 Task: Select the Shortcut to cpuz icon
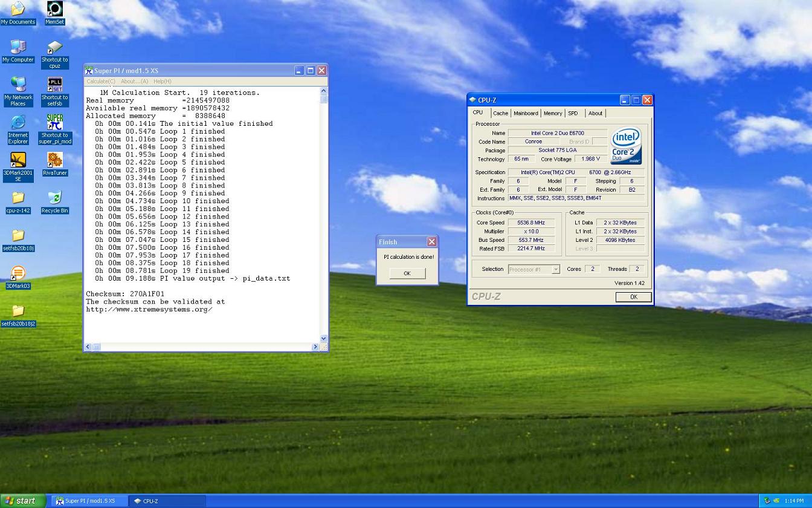pyautogui.click(x=54, y=48)
